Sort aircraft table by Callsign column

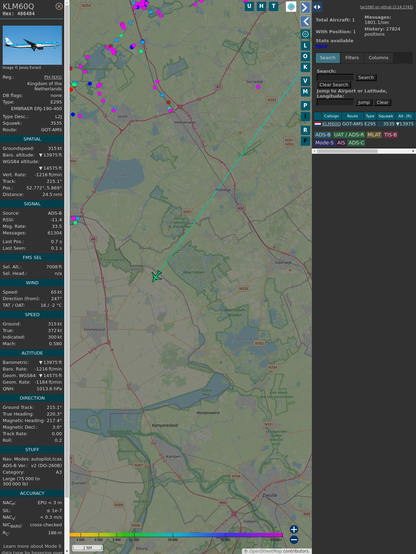coord(331,116)
